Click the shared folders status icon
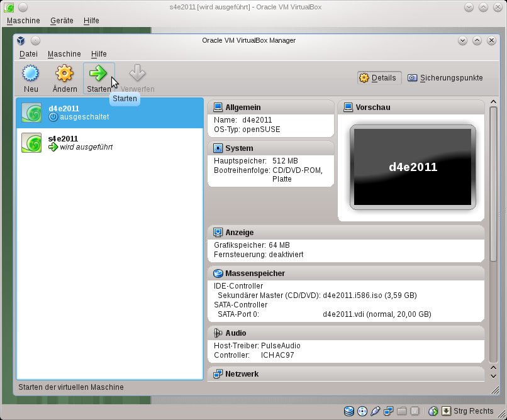Image resolution: width=507 pixels, height=420 pixels. pos(401,411)
